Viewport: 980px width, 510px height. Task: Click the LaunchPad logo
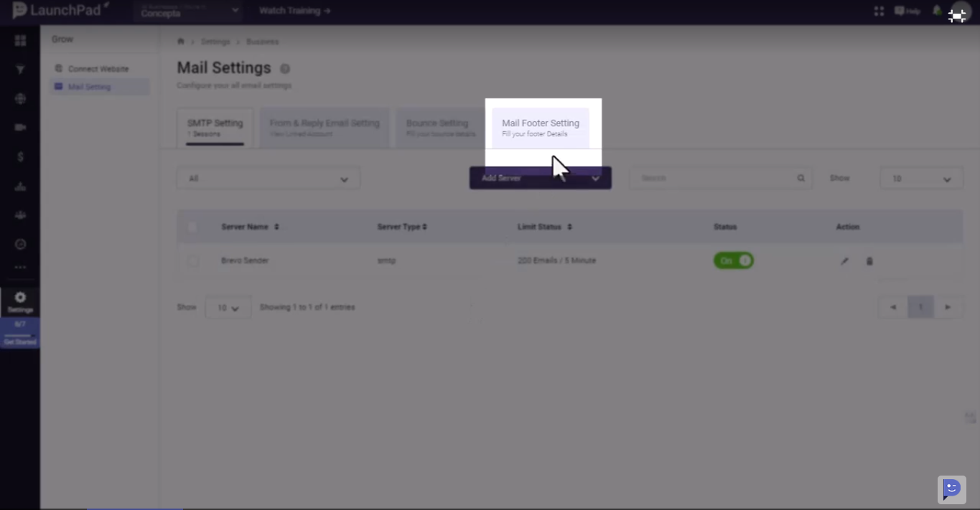click(x=60, y=10)
